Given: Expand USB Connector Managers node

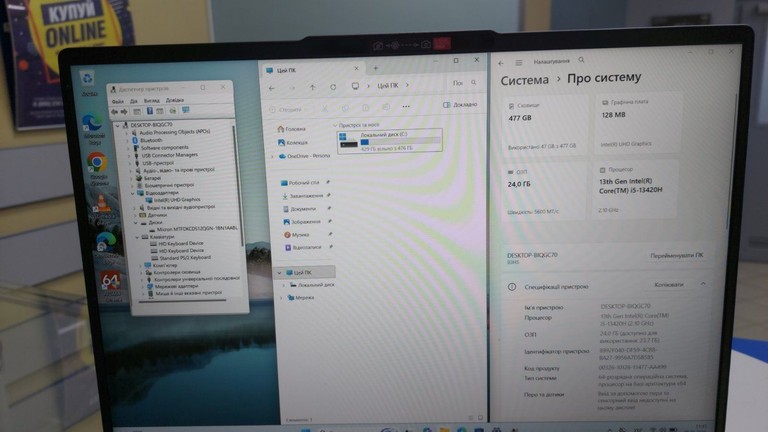Looking at the screenshot, I should [x=129, y=156].
